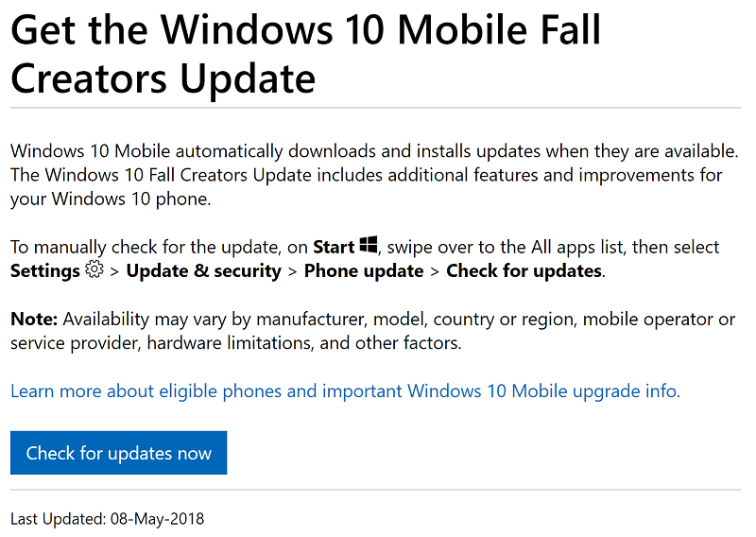Screen dimensions: 756x537
Task: Open the Learn more about eligible phones link
Action: 345,390
